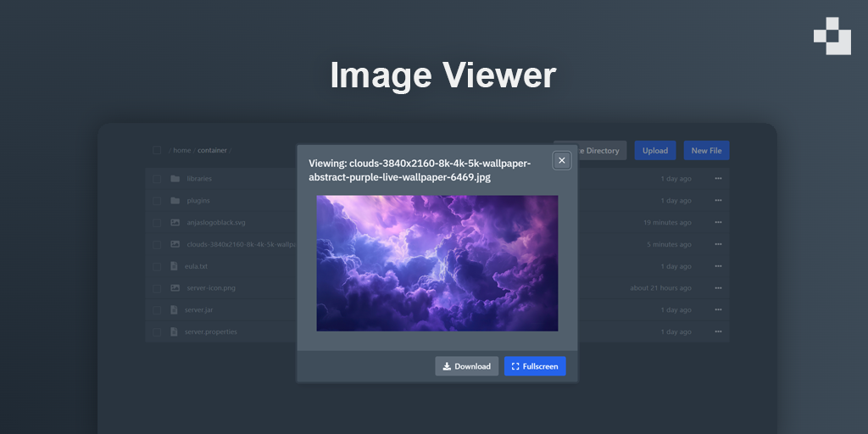The height and width of the screenshot is (434, 868).
Task: Click the '5 minutes ago' timestamp
Action: click(670, 244)
